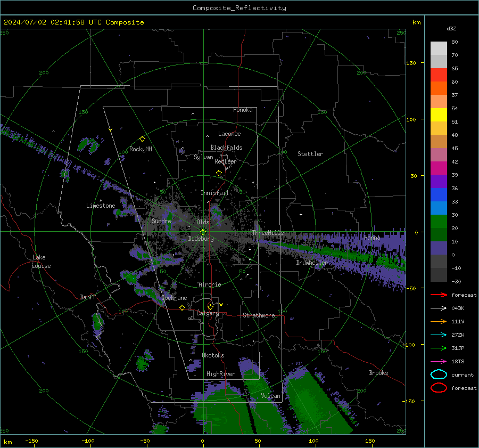The height and width of the screenshot is (448, 479).
Task: Click the km unit label at top right
Action: click(416, 22)
